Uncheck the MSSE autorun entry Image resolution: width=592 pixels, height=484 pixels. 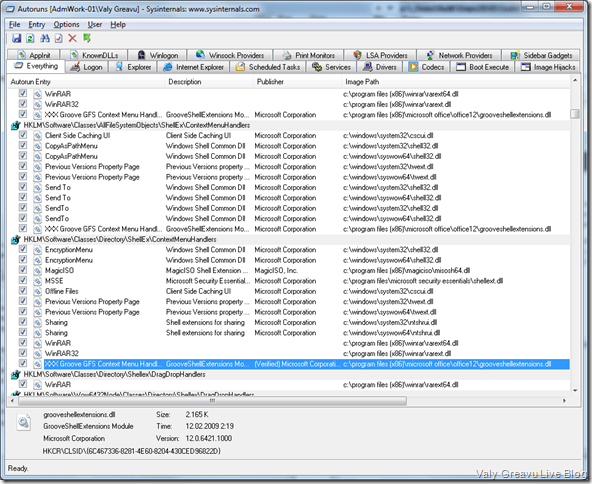click(23, 280)
